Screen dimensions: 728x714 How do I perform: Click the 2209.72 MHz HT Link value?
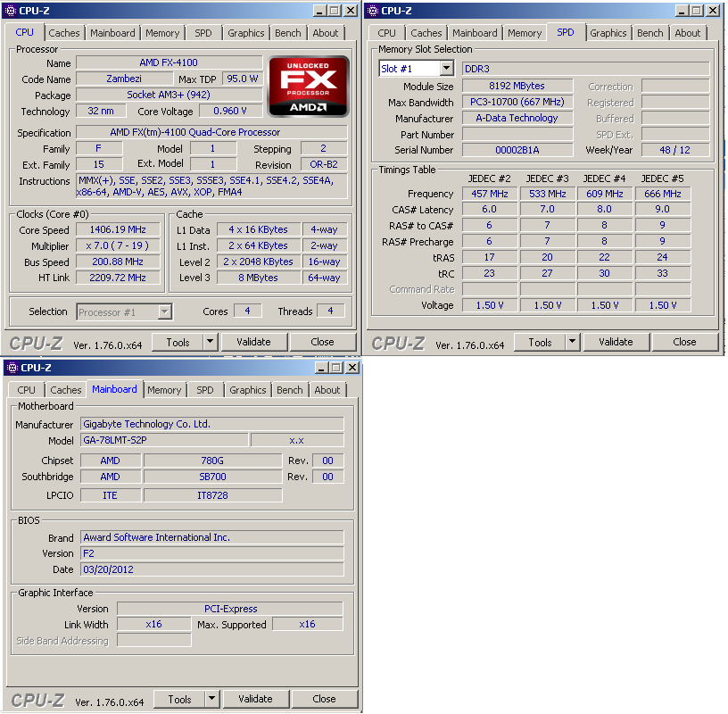(118, 278)
